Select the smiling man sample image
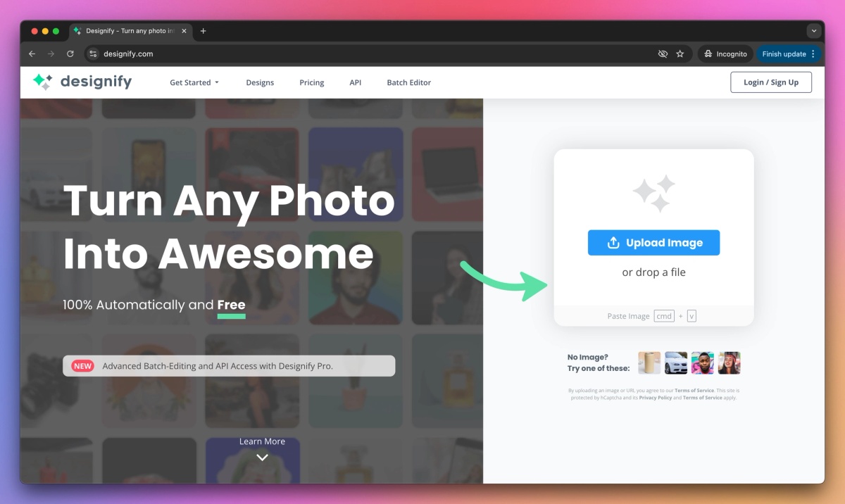 [x=703, y=363]
